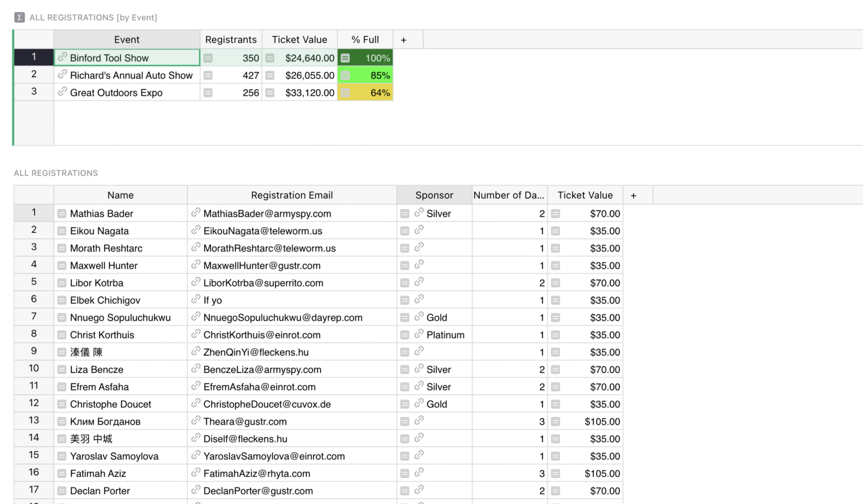The image size is (863, 504).
Task: Click link icon beside Theara@gustr.com
Action: coord(196,421)
